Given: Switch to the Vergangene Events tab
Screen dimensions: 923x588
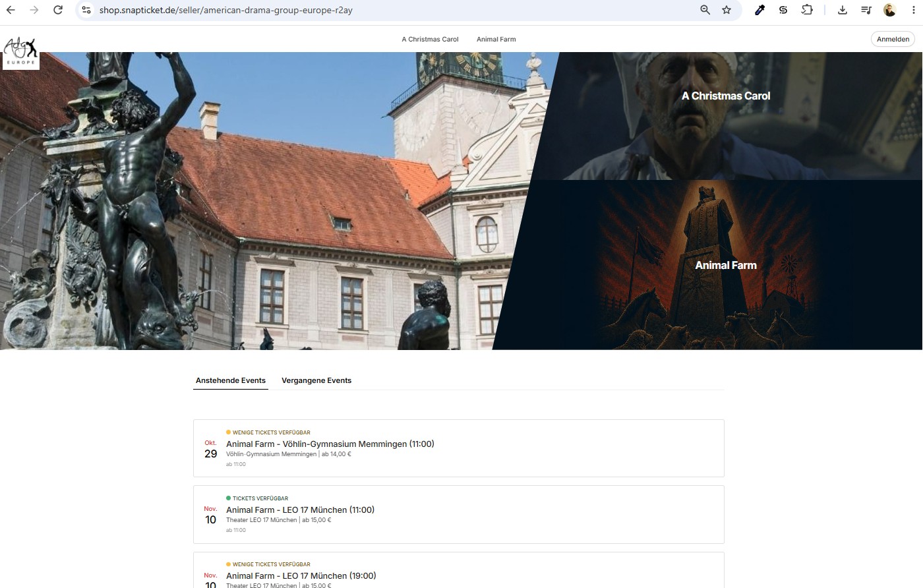Looking at the screenshot, I should click(316, 380).
